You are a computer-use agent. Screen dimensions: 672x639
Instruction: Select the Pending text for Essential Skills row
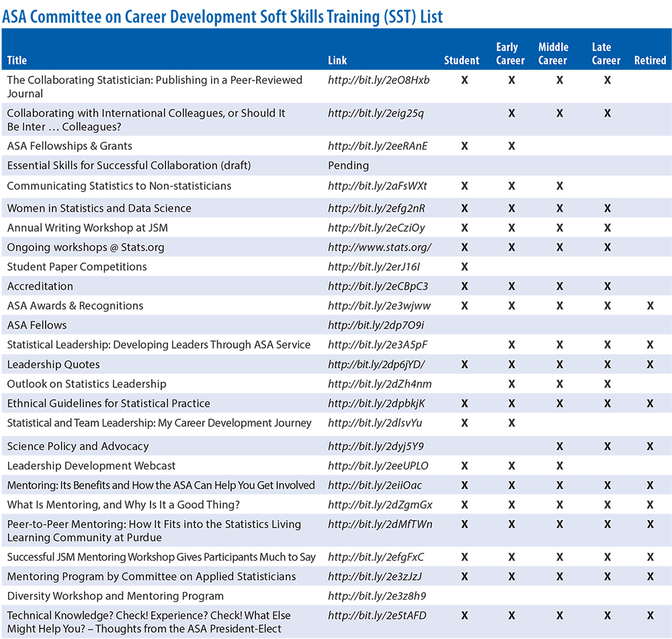tap(348, 165)
